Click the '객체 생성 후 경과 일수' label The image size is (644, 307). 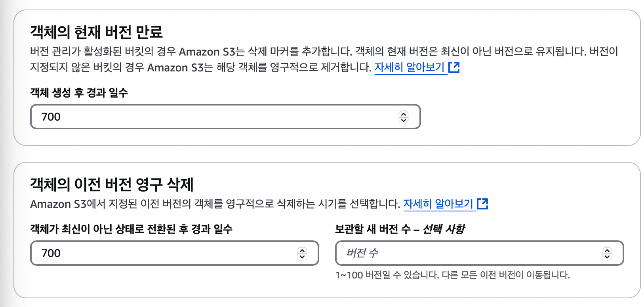[79, 93]
